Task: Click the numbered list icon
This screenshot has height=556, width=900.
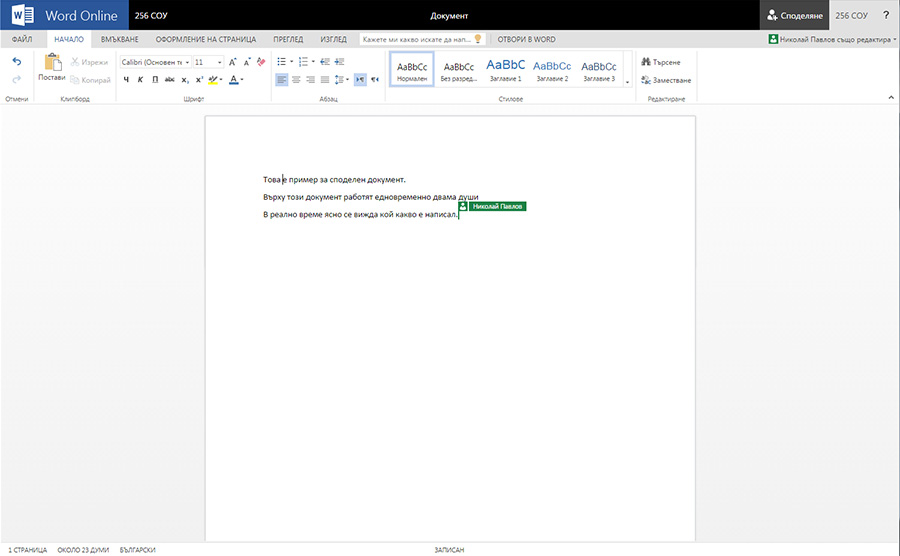Action: pyautogui.click(x=303, y=61)
